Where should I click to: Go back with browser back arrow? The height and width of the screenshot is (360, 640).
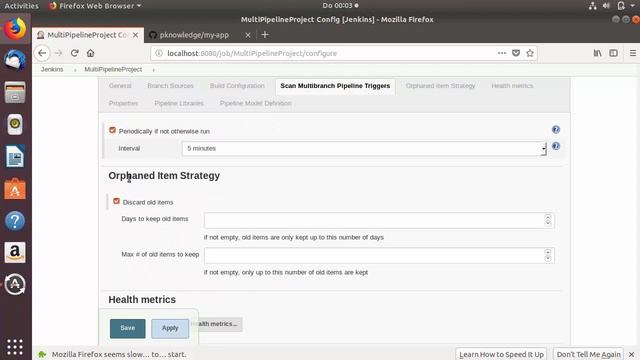tap(42, 53)
